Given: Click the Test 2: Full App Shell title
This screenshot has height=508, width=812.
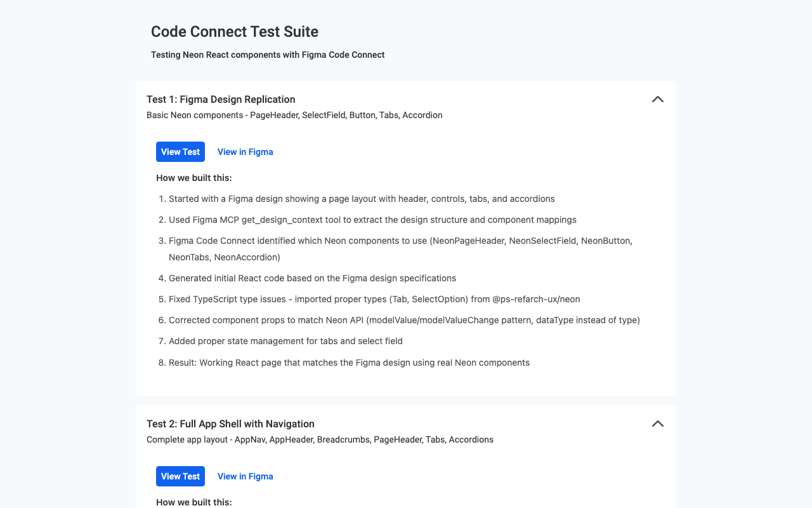Looking at the screenshot, I should click(x=230, y=424).
